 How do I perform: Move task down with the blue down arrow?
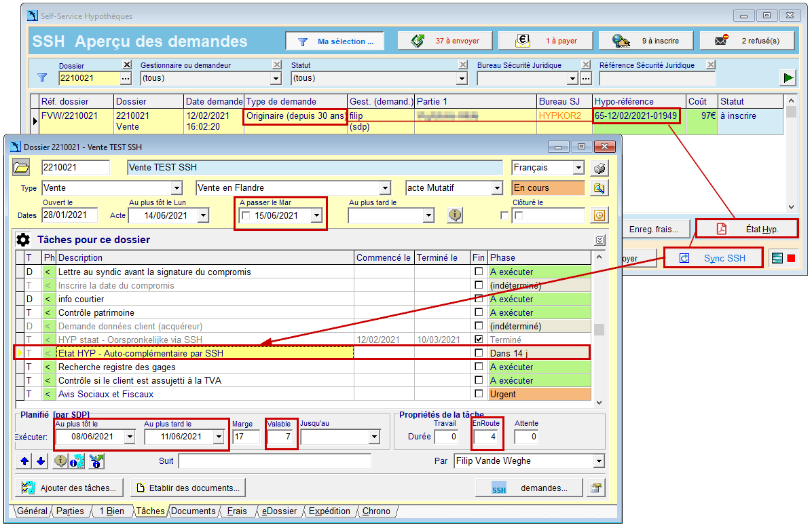point(41,460)
